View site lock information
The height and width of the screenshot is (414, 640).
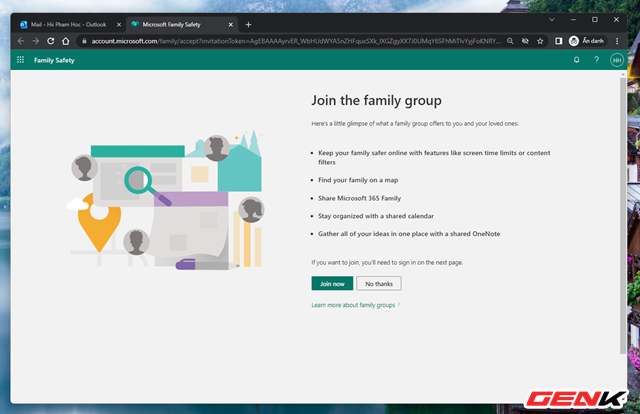point(84,41)
